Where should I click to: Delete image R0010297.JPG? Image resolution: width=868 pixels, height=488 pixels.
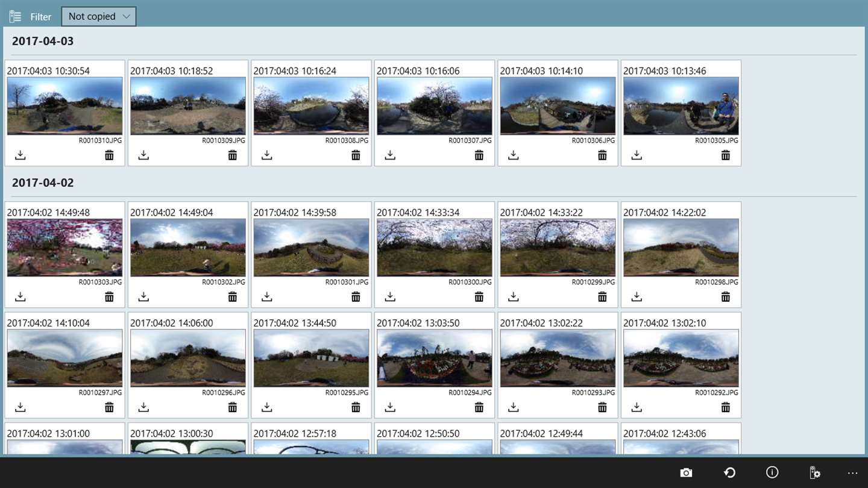pos(109,407)
